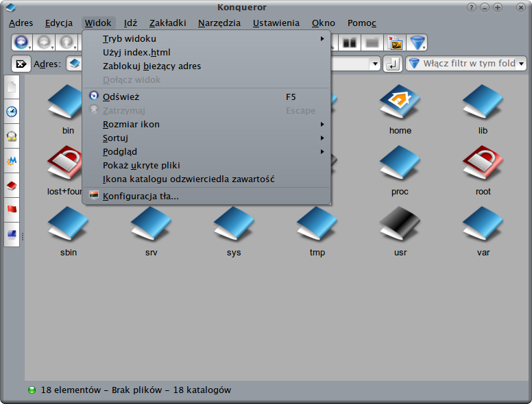
Task: Expand the 'Rozmiar ikon' submenu
Action: click(206, 125)
